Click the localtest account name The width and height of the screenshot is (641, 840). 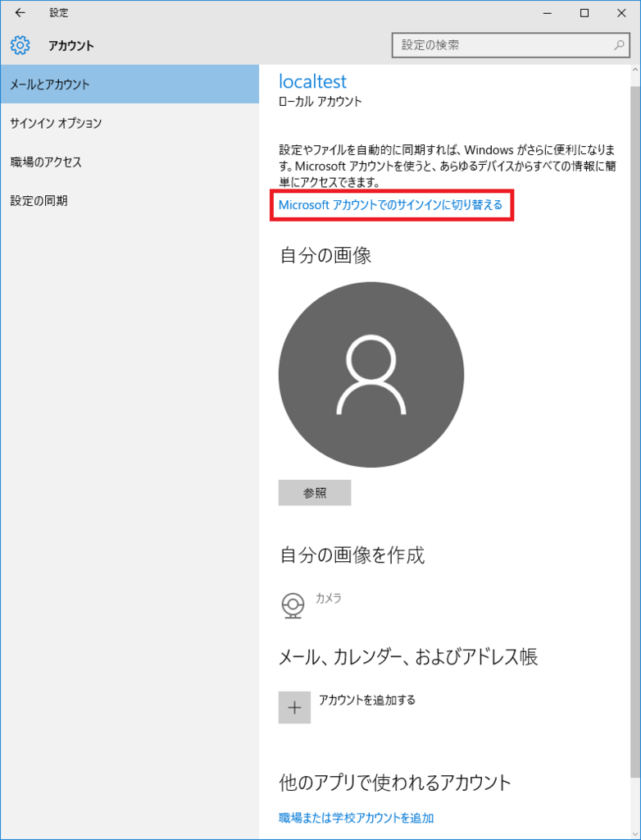pos(313,81)
